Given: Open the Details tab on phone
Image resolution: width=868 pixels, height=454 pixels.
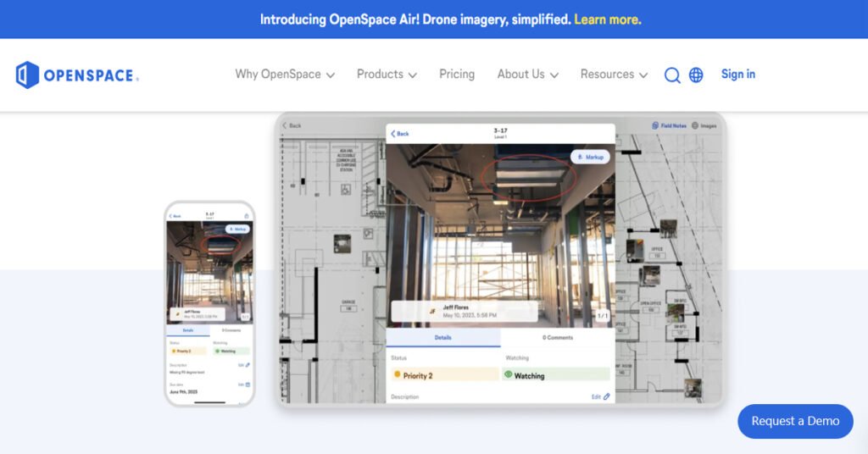Looking at the screenshot, I should click(188, 330).
